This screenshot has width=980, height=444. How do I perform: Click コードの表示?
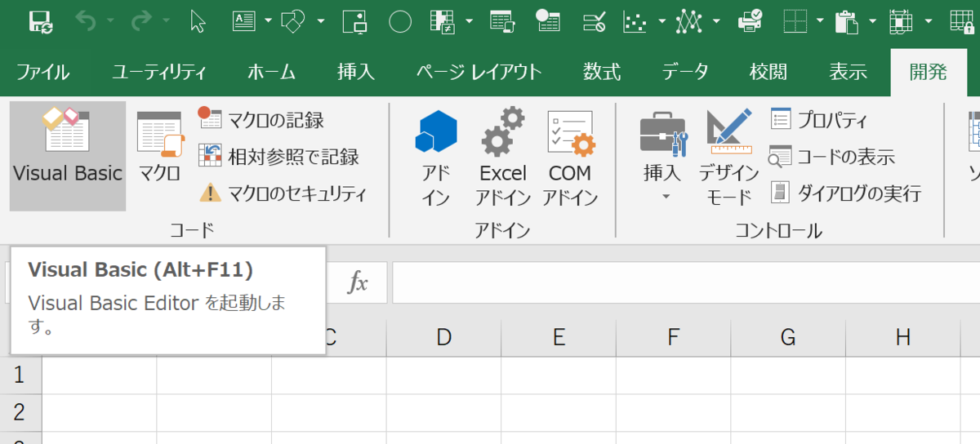pyautogui.click(x=833, y=156)
